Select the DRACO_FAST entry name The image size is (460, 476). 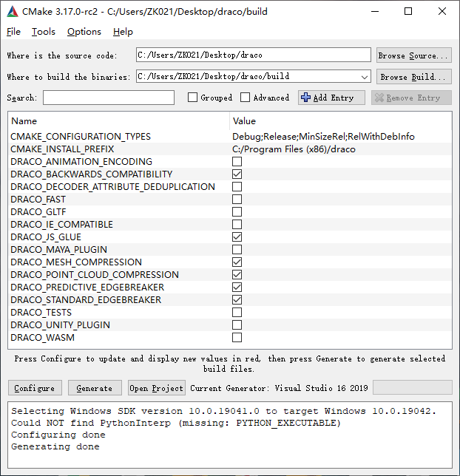38,199
